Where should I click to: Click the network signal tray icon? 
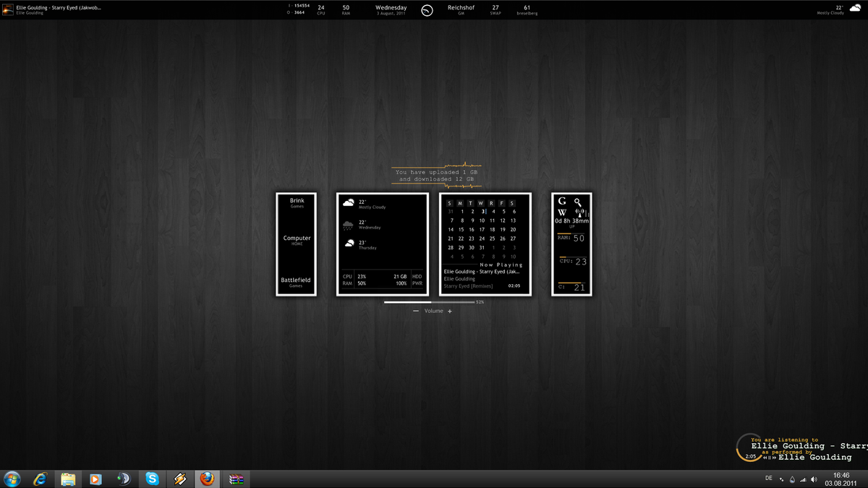[803, 479]
